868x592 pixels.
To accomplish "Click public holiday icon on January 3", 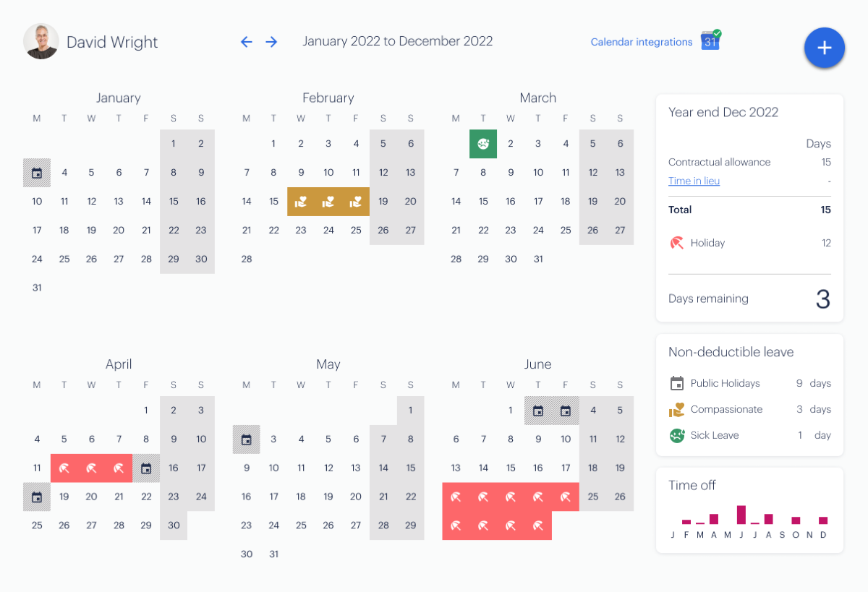I will [37, 173].
